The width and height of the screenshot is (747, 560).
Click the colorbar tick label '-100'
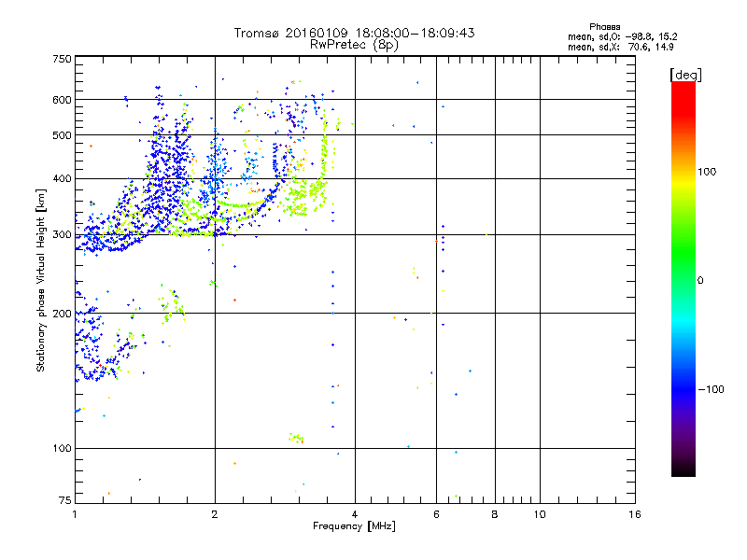(712, 389)
